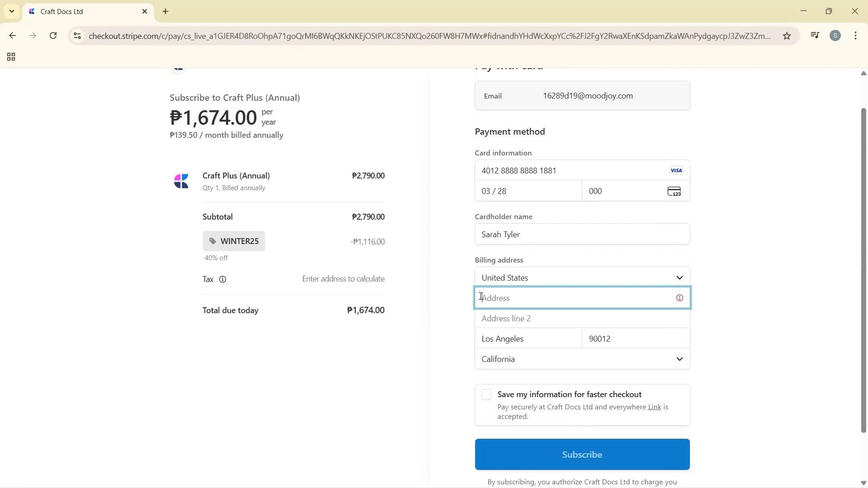
Task: Select the Craft Docs Ltd browser tab
Action: point(68,11)
